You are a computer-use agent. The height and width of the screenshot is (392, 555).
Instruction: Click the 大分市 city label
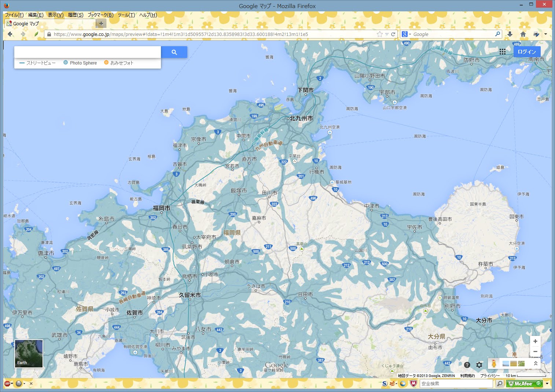coord(484,320)
